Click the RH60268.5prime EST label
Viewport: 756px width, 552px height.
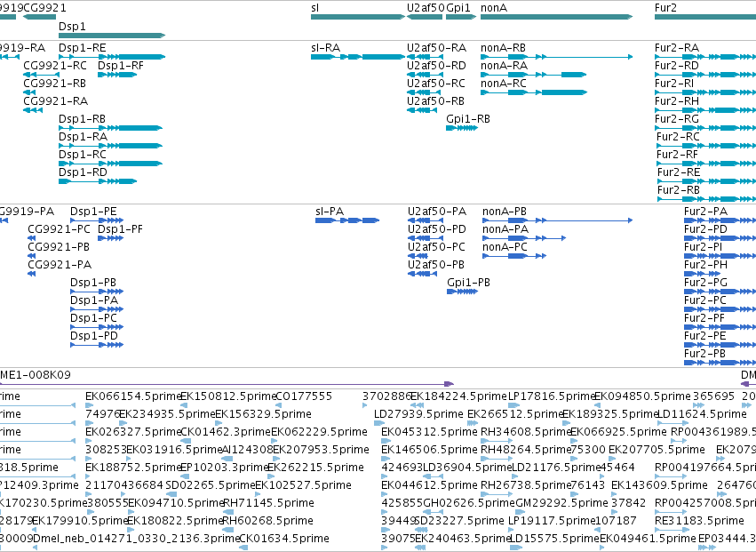[x=268, y=521]
